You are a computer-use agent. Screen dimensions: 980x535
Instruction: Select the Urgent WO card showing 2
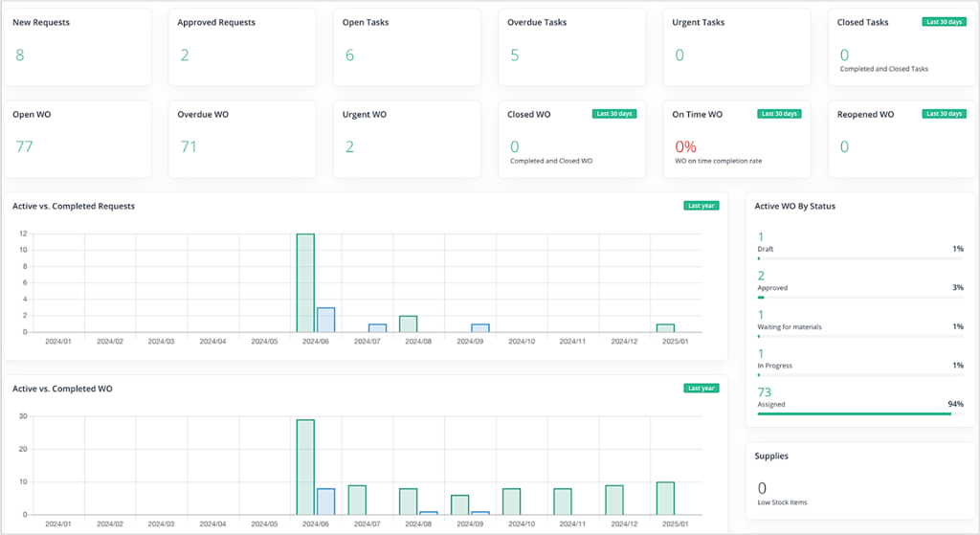[x=349, y=146]
